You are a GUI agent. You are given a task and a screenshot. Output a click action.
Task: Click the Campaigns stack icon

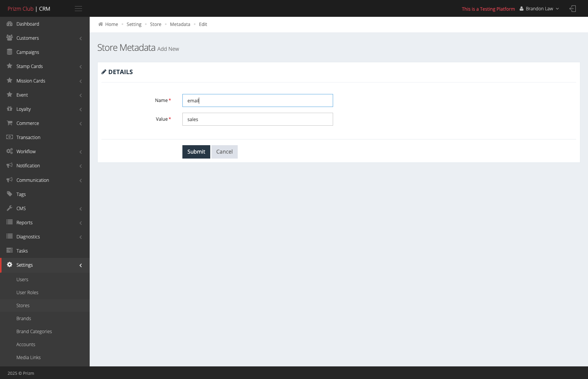tap(10, 52)
